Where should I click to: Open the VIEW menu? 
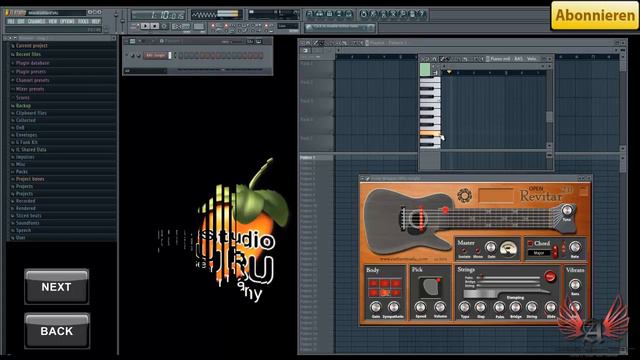pyautogui.click(x=53, y=22)
